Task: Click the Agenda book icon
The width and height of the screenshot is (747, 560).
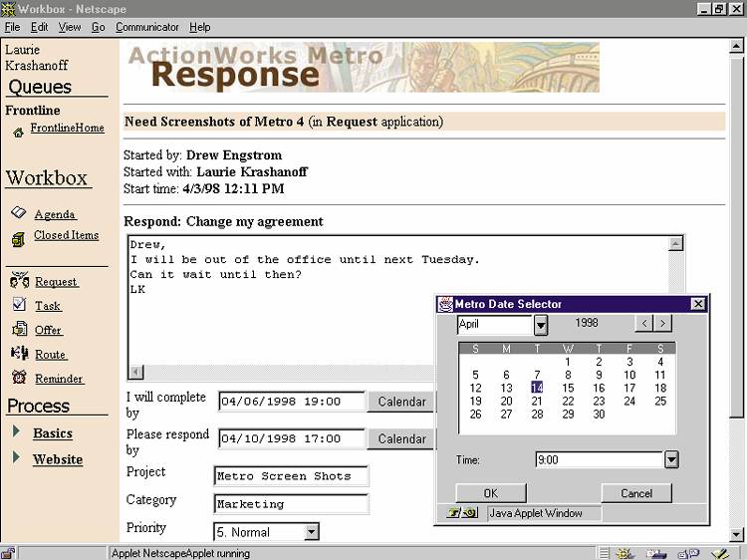Action: click(x=19, y=212)
